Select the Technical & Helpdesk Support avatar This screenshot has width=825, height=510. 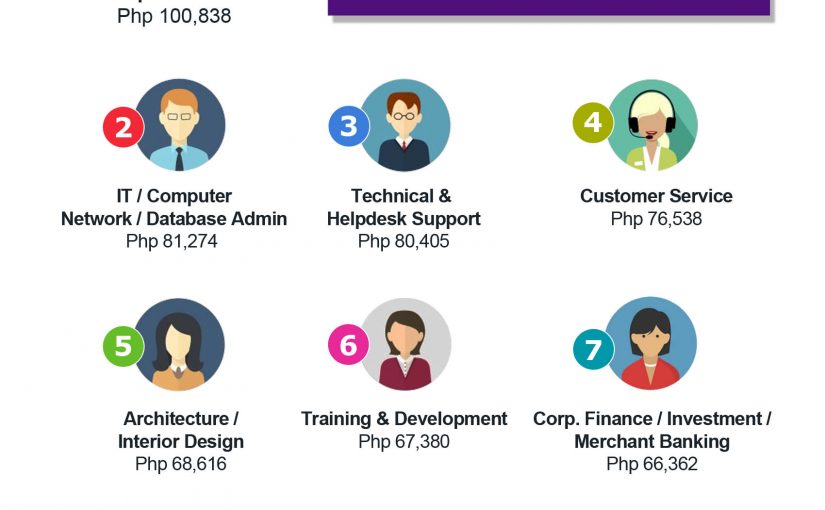(x=404, y=125)
